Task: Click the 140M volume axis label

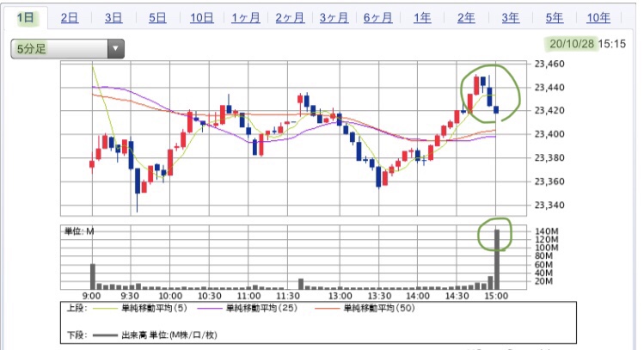Action: [x=546, y=231]
